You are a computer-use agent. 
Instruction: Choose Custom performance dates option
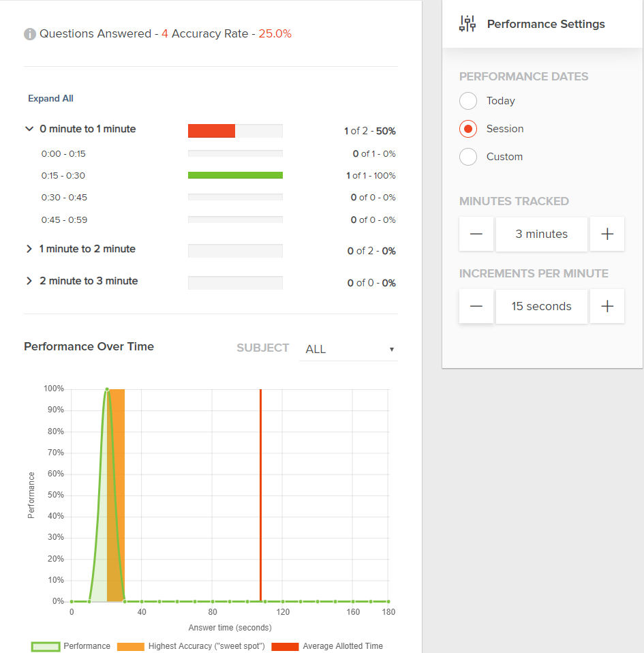[x=468, y=157]
